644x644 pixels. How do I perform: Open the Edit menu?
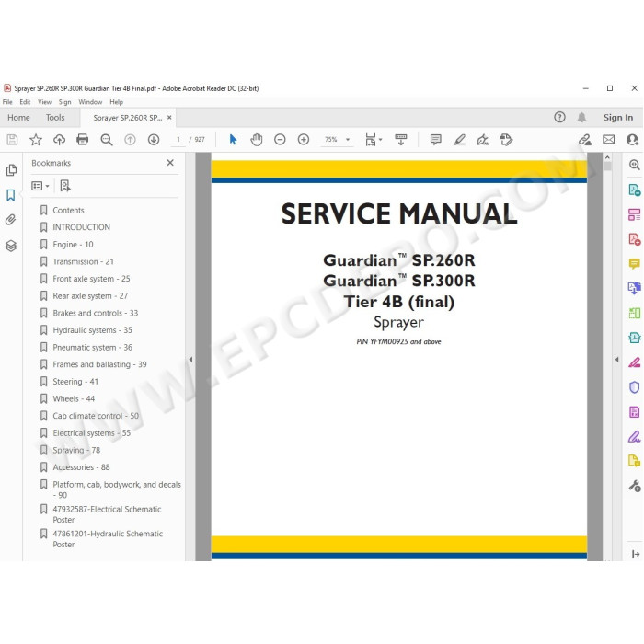coord(25,102)
